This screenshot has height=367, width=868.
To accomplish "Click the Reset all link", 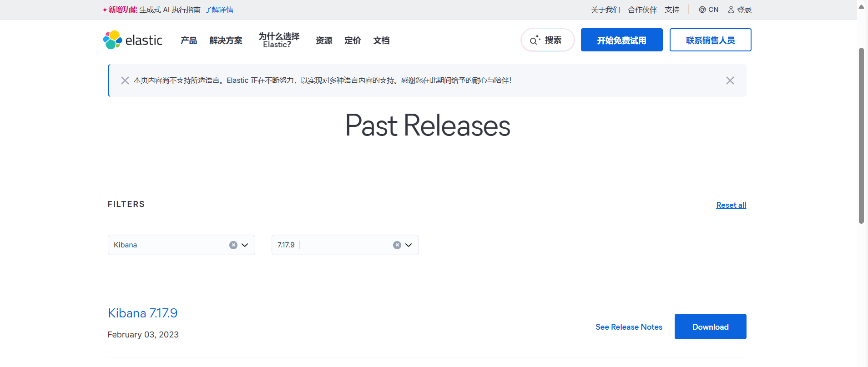I will pyautogui.click(x=731, y=205).
